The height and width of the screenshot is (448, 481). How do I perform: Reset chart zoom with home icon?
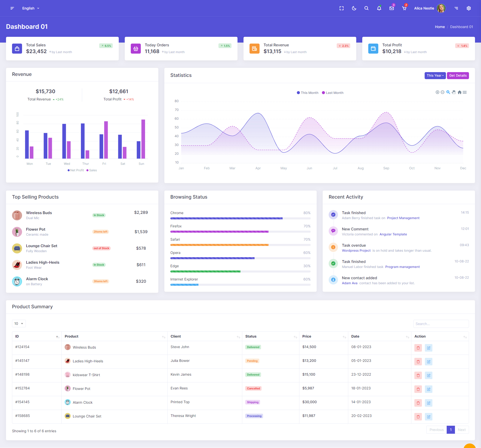459,92
